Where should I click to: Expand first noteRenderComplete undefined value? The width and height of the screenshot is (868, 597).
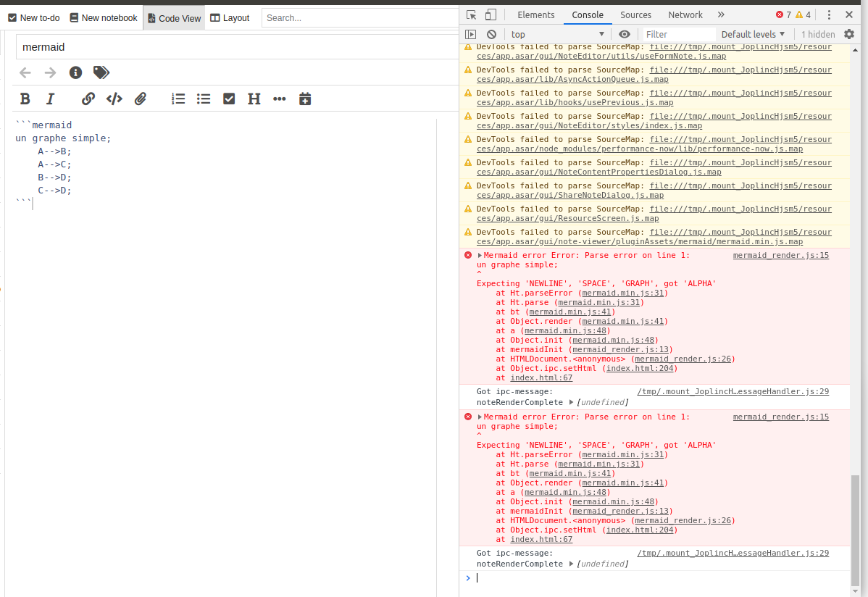pos(571,403)
